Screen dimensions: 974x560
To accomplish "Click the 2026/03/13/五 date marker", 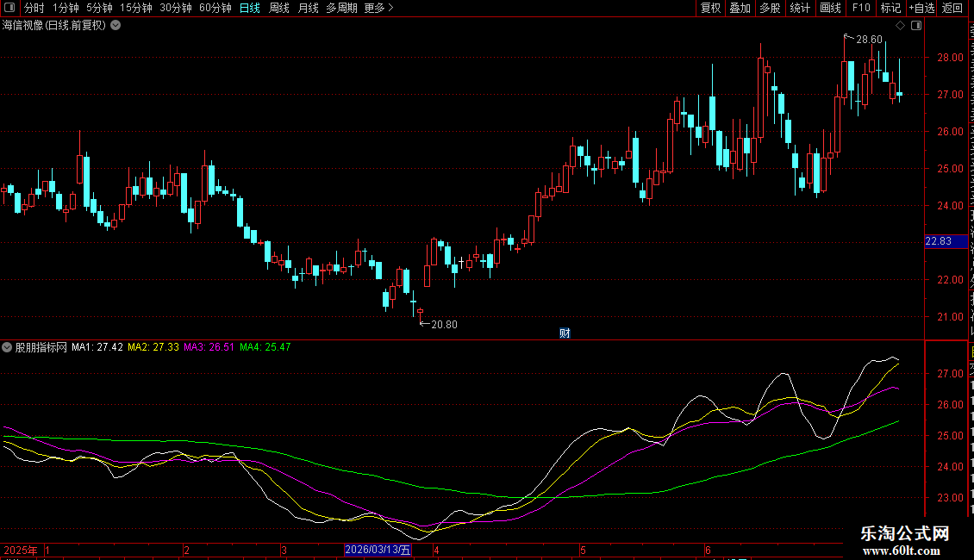I will click(x=378, y=550).
